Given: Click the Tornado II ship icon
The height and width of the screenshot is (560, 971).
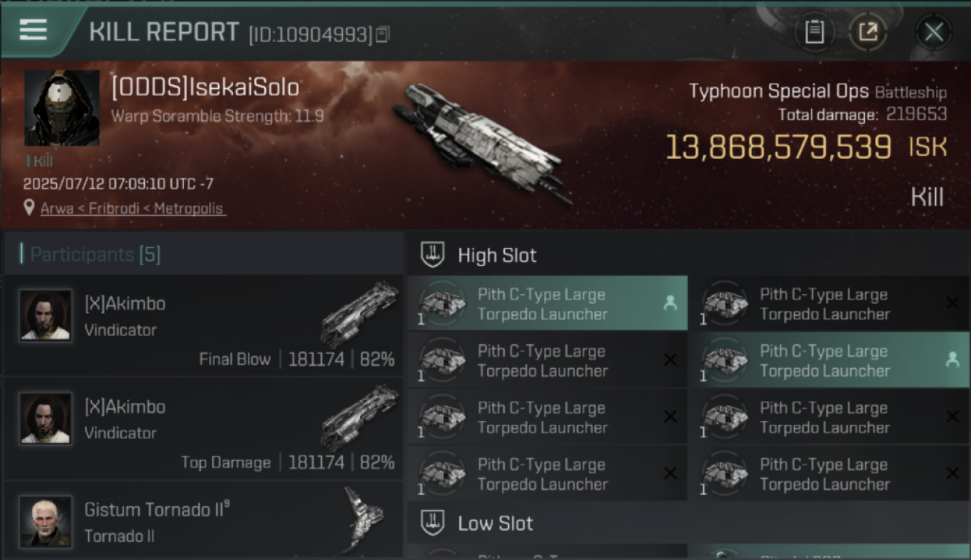Looking at the screenshot, I should pyautogui.click(x=364, y=519).
